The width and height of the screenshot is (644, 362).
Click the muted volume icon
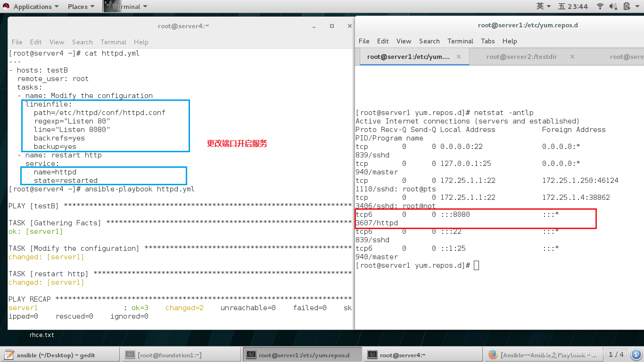612,7
